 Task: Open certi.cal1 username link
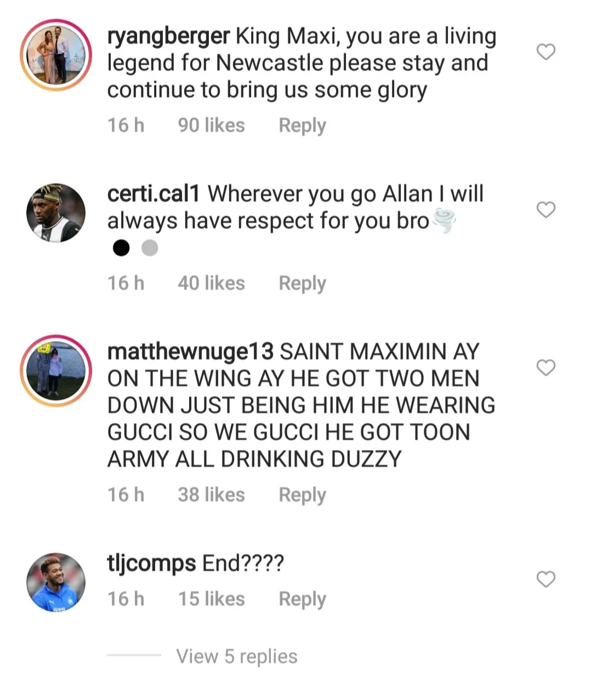(153, 194)
